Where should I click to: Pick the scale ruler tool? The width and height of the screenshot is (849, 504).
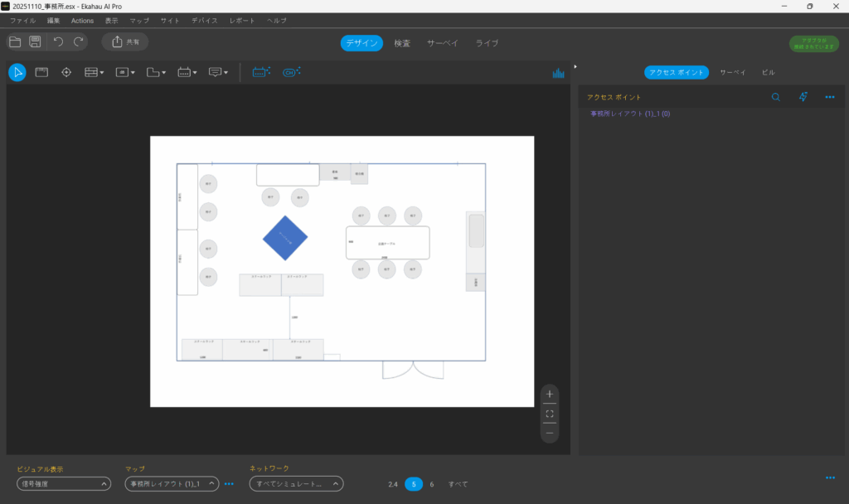coord(41,72)
